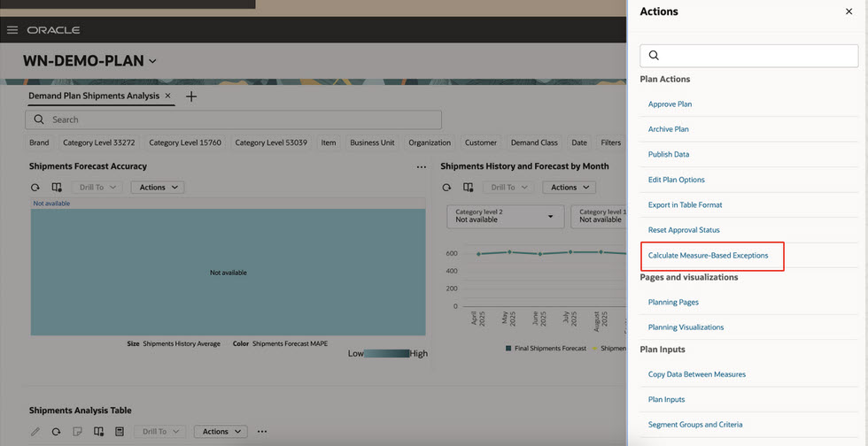Image resolution: width=868 pixels, height=446 pixels.
Task: Click the Low-High color gradient legend
Action: point(386,354)
